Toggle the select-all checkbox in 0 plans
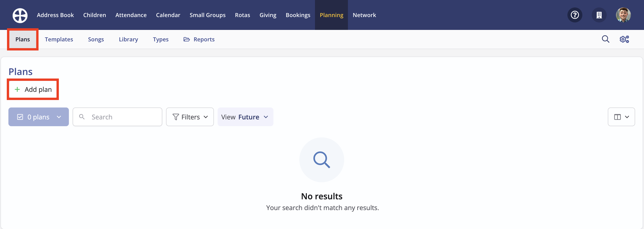The image size is (644, 229). click(20, 117)
